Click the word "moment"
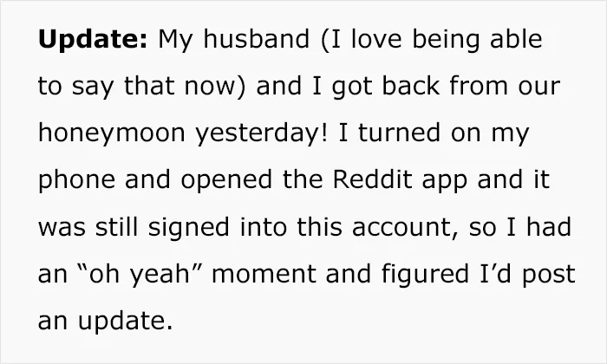The width and height of the screenshot is (607, 364). pyautogui.click(x=264, y=274)
